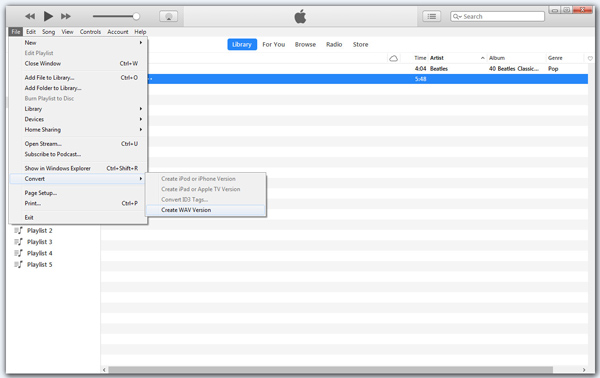Expand the Library submenu in File menu
The height and width of the screenshot is (378, 600).
click(78, 109)
